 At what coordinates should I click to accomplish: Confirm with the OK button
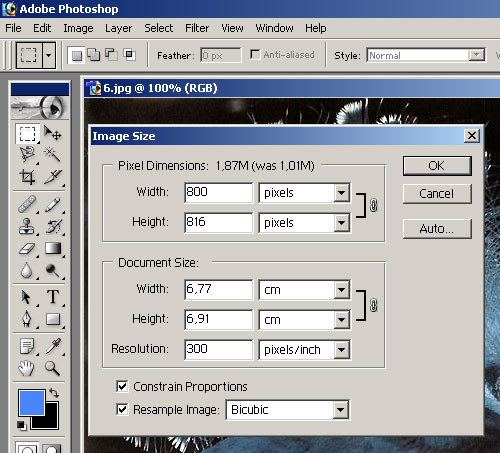click(x=437, y=166)
